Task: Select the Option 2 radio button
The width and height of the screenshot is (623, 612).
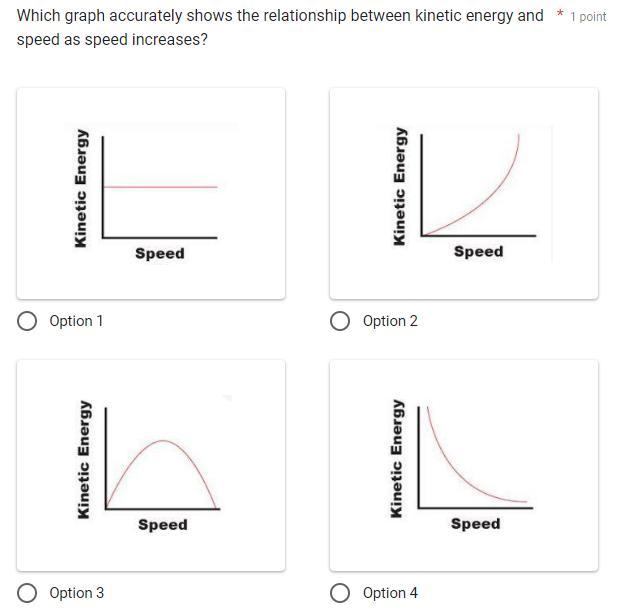Action: [340, 321]
